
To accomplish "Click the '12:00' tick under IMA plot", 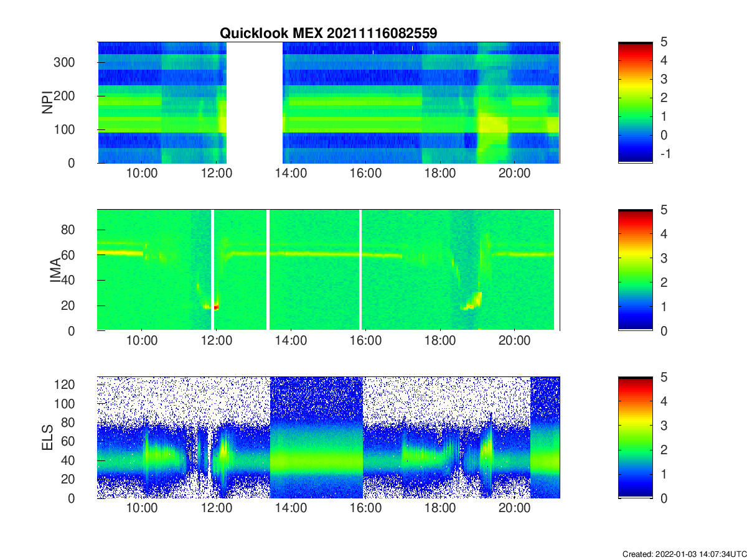I will click(x=217, y=342).
